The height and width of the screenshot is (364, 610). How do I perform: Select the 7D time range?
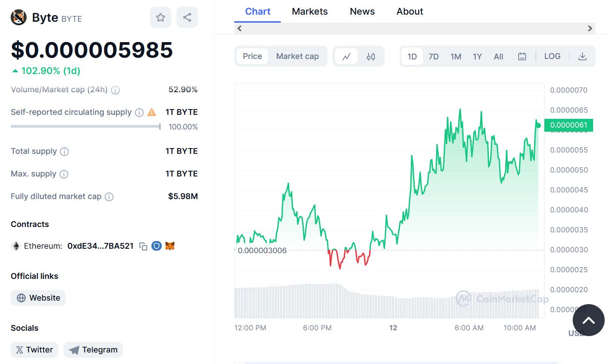coord(433,56)
